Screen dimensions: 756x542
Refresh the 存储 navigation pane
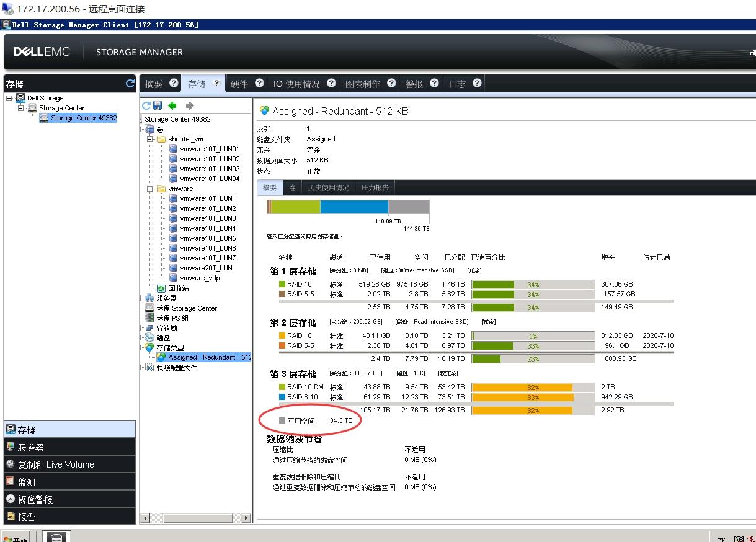[x=130, y=83]
